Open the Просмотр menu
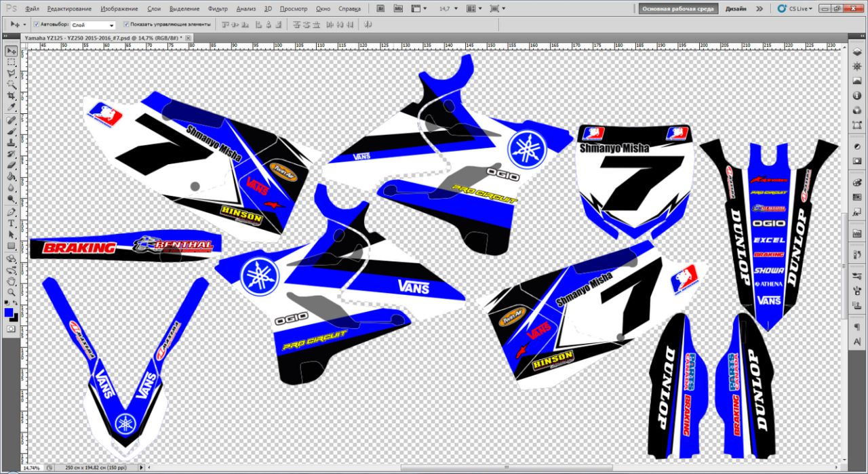This screenshot has height=474, width=868. tap(293, 9)
